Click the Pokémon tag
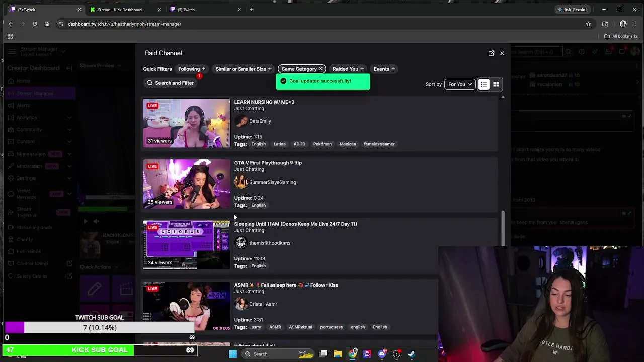This screenshot has height=362, width=644. point(323,144)
